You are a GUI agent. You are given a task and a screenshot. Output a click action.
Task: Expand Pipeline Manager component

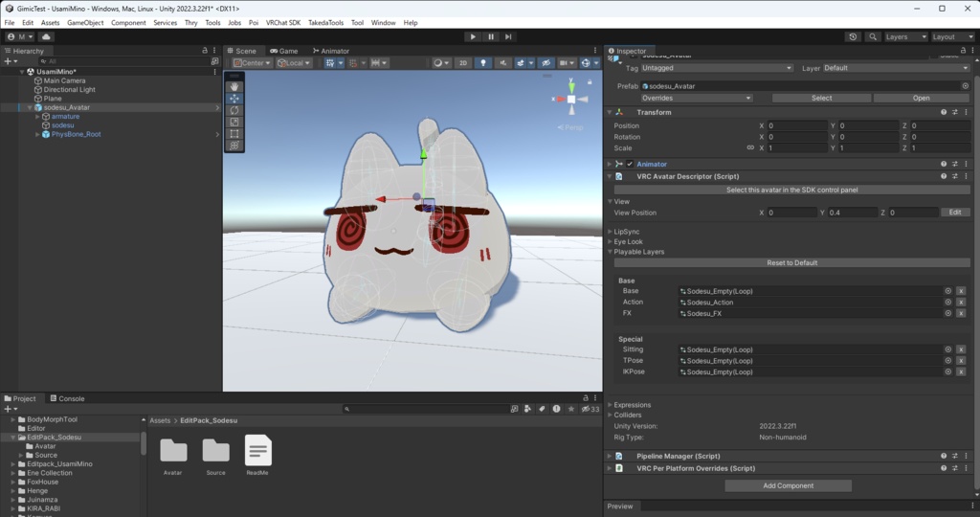610,457
